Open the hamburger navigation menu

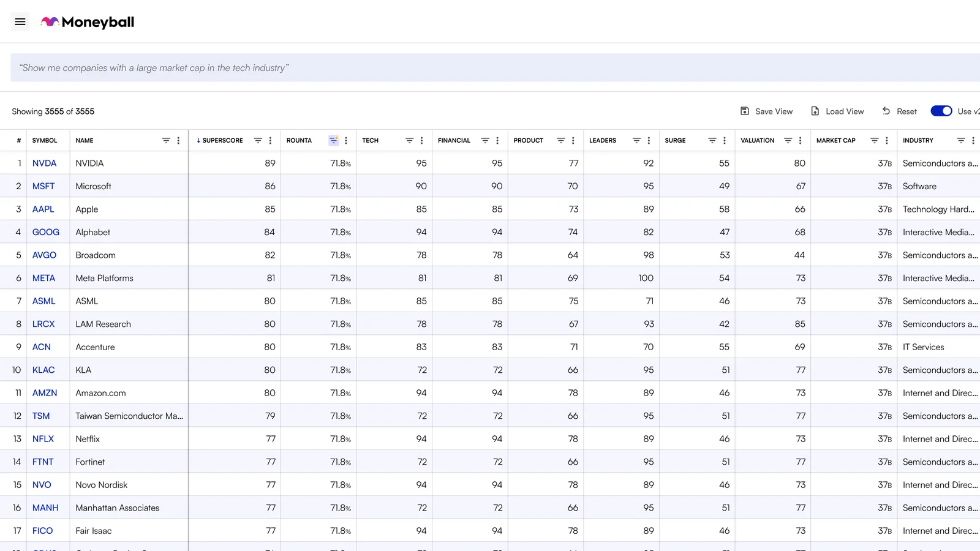(20, 22)
